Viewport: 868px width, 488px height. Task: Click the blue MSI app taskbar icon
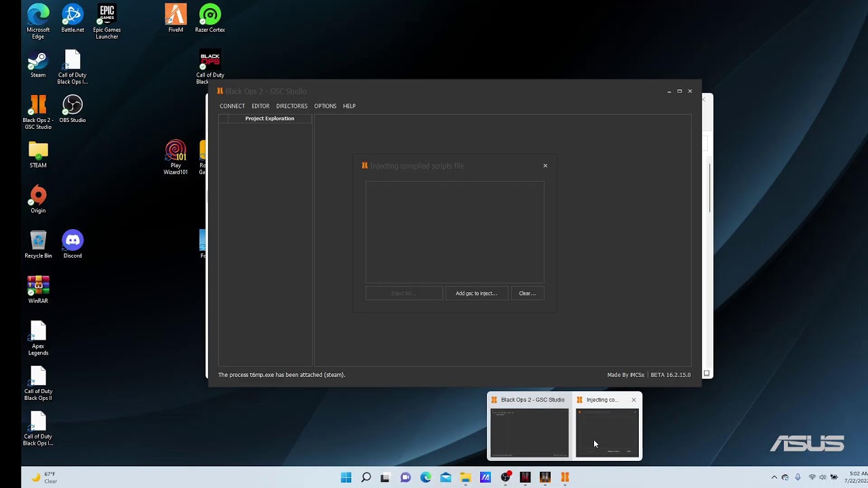click(486, 477)
